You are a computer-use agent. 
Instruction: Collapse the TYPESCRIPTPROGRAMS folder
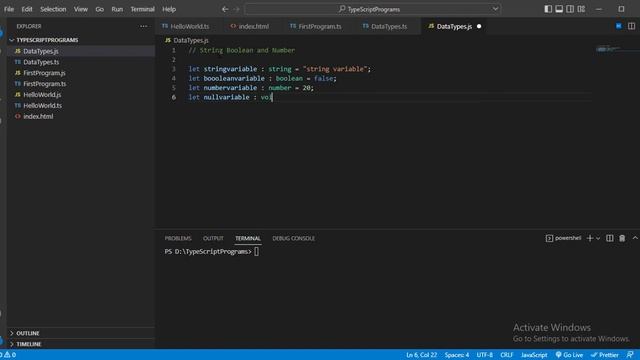[81, 40]
